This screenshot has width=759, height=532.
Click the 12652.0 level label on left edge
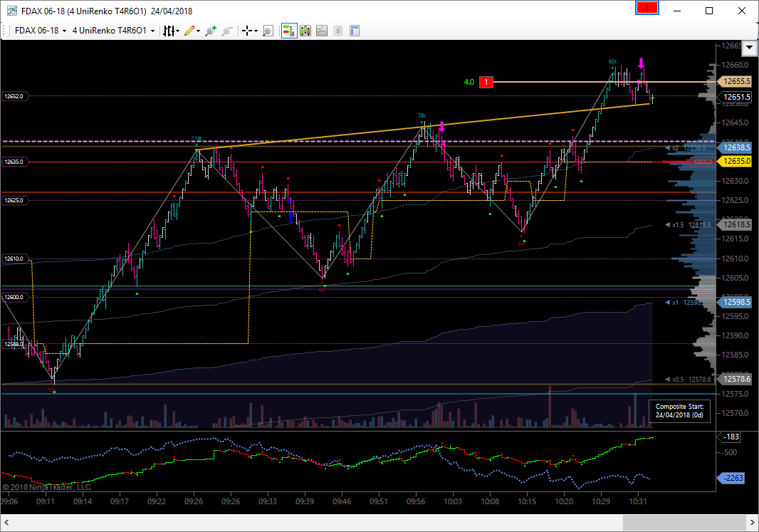pyautogui.click(x=14, y=96)
